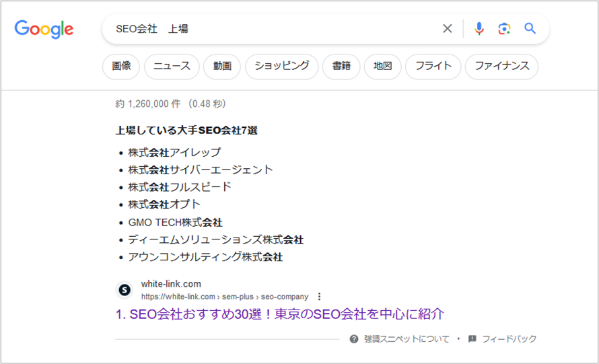Viewport: 599px width, 364px height.
Task: Clear the search box with the X icon
Action: click(x=448, y=28)
